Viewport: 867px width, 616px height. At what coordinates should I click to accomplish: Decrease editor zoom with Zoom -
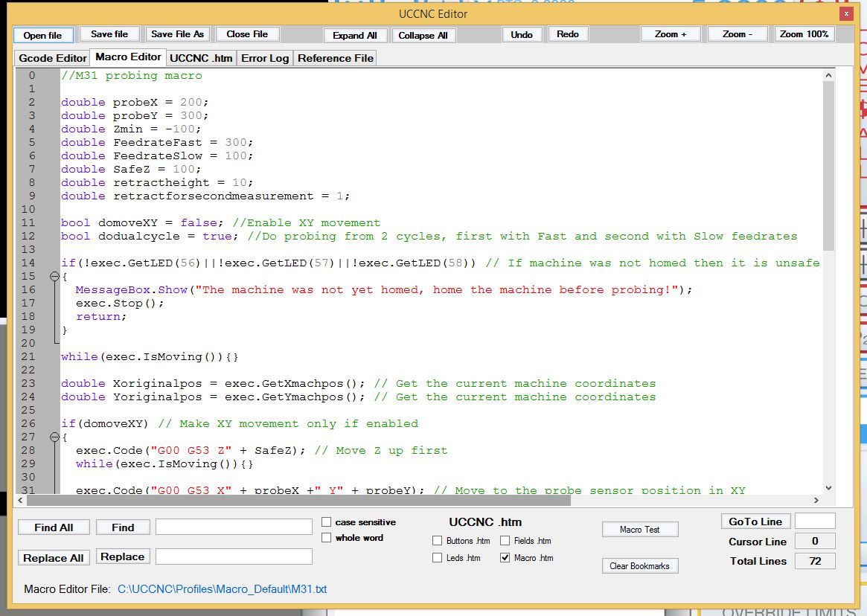738,34
